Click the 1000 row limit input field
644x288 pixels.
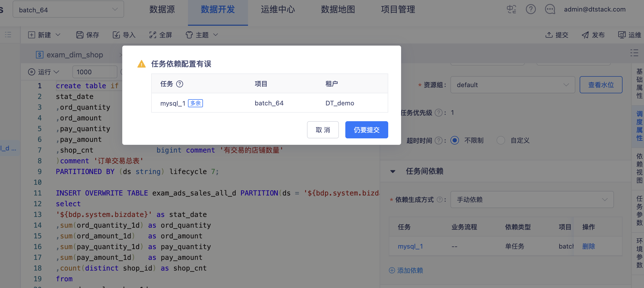pyautogui.click(x=94, y=72)
